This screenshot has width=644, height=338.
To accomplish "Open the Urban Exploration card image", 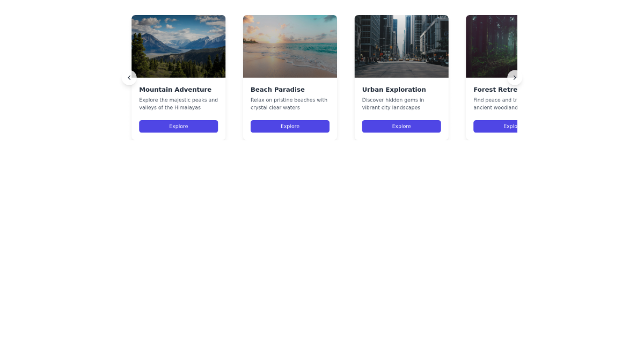I will (x=401, y=46).
